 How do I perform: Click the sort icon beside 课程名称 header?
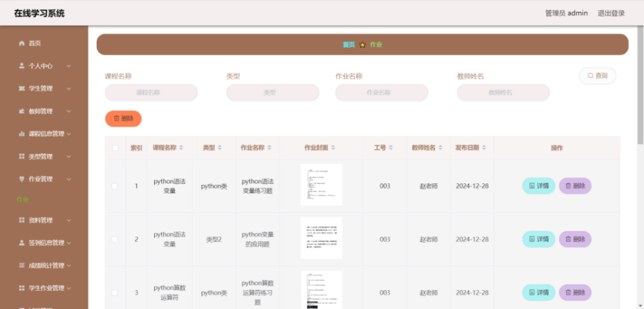point(182,148)
